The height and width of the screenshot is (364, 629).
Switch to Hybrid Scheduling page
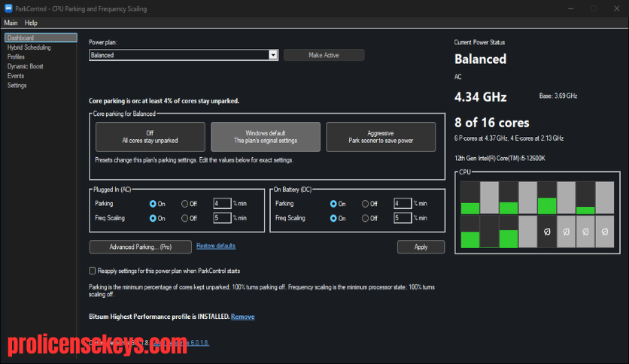29,47
